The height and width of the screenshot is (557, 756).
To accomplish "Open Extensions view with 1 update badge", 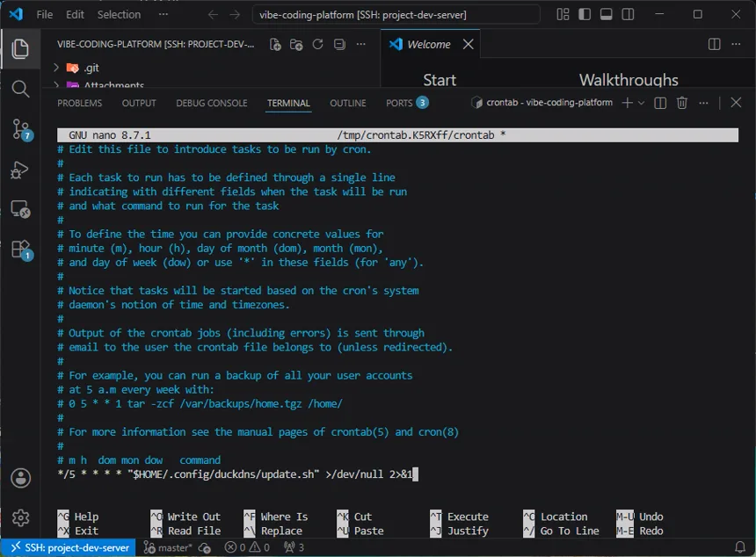I will coord(22,250).
